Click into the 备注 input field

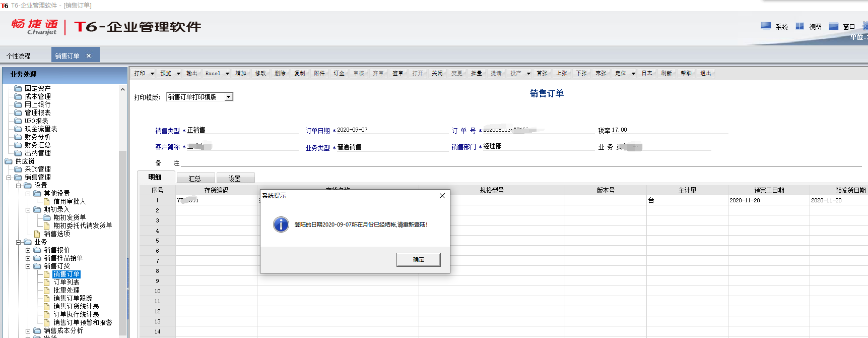click(x=521, y=162)
